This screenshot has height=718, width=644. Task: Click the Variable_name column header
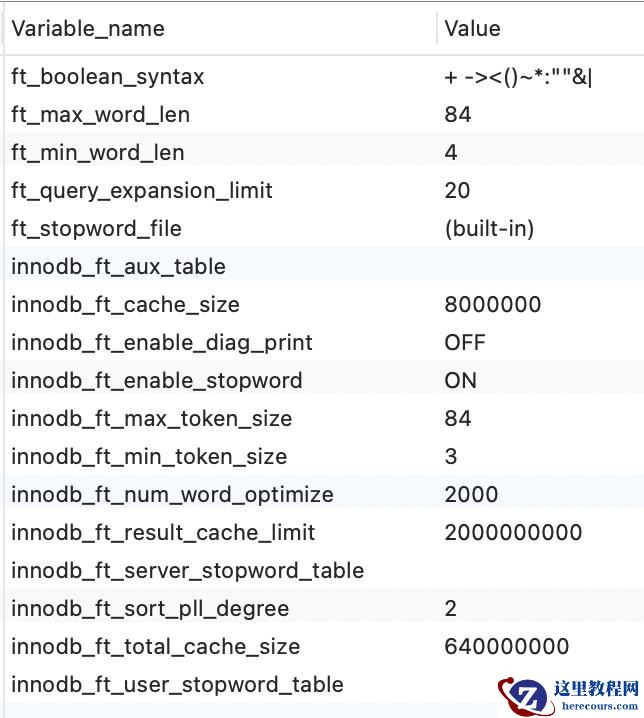pyautogui.click(x=88, y=28)
